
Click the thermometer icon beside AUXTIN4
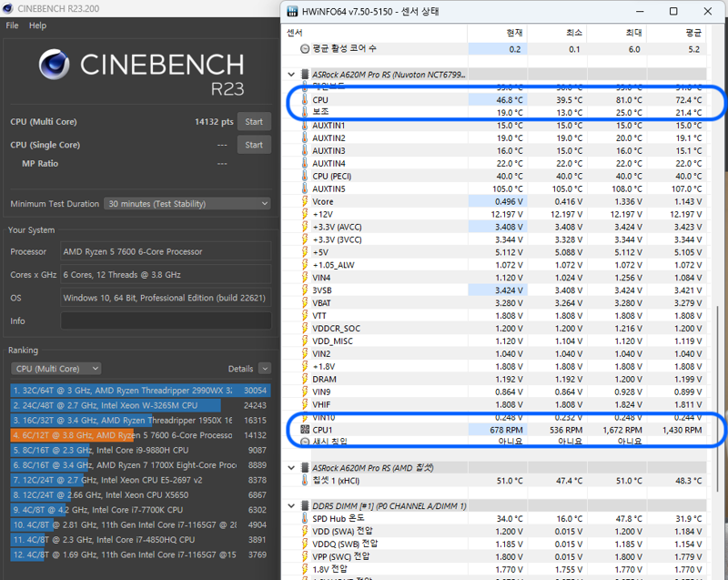(305, 163)
